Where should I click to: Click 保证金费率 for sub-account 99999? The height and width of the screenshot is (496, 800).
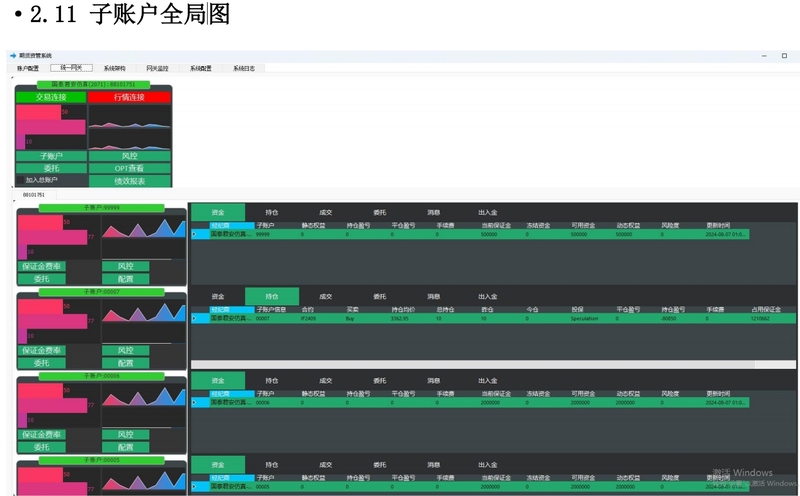click(x=42, y=266)
